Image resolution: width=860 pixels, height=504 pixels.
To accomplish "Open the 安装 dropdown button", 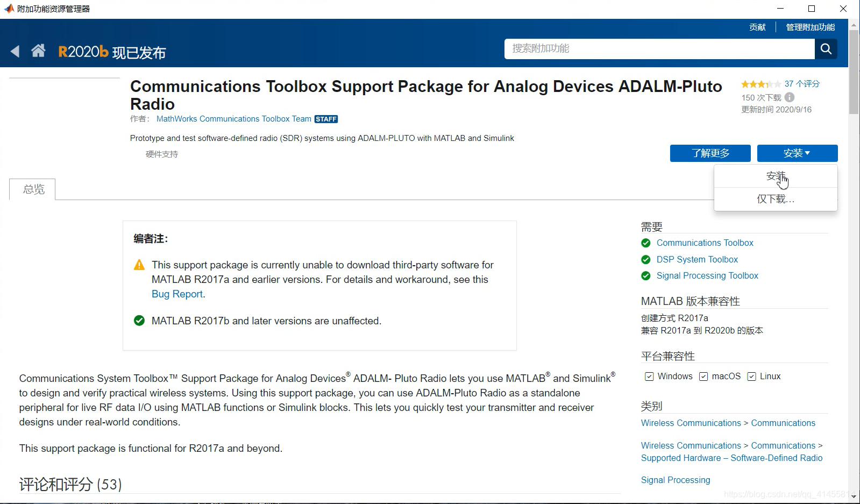I will pos(797,153).
